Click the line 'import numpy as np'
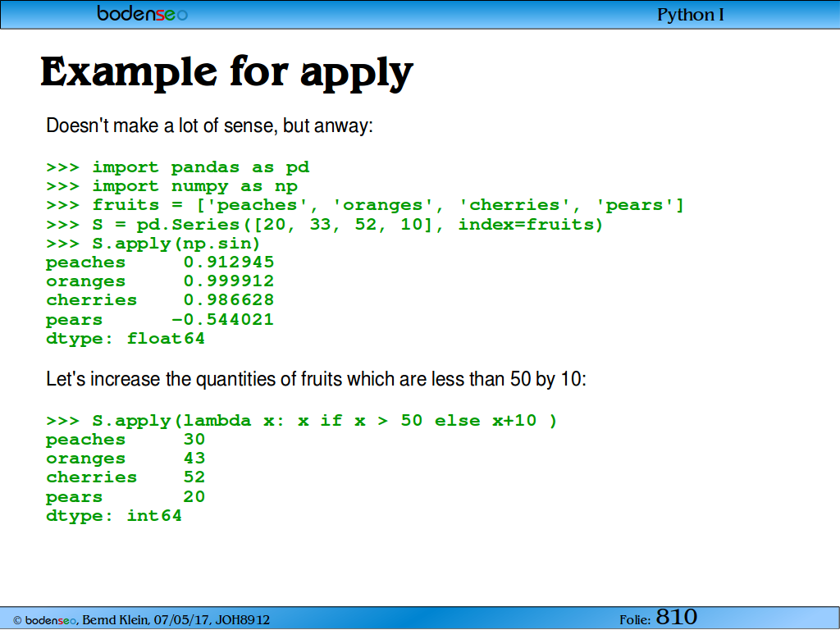This screenshot has width=840, height=630. tap(172, 186)
